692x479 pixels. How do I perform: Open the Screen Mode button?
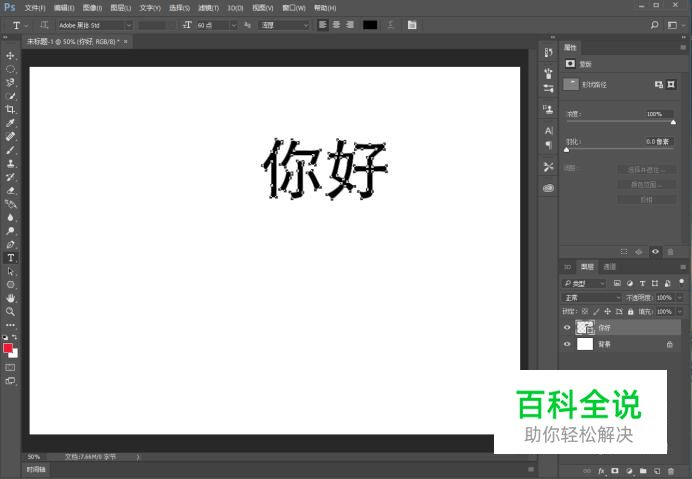click(10, 381)
